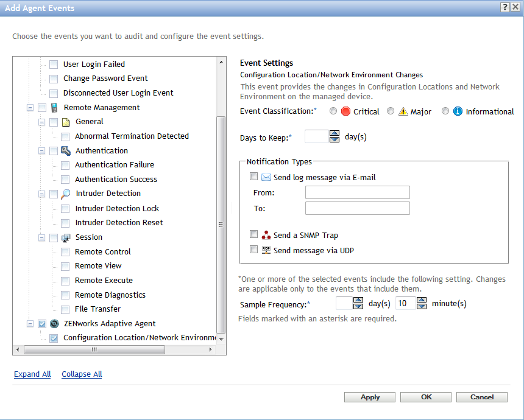Click the Remote Management phone icon
This screenshot has width=524, height=420.
click(54, 108)
